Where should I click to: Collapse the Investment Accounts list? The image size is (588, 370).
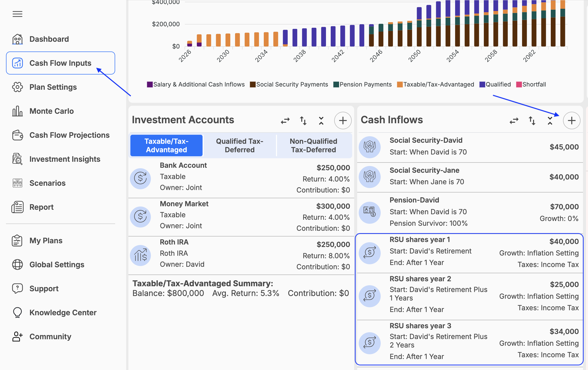point(321,121)
